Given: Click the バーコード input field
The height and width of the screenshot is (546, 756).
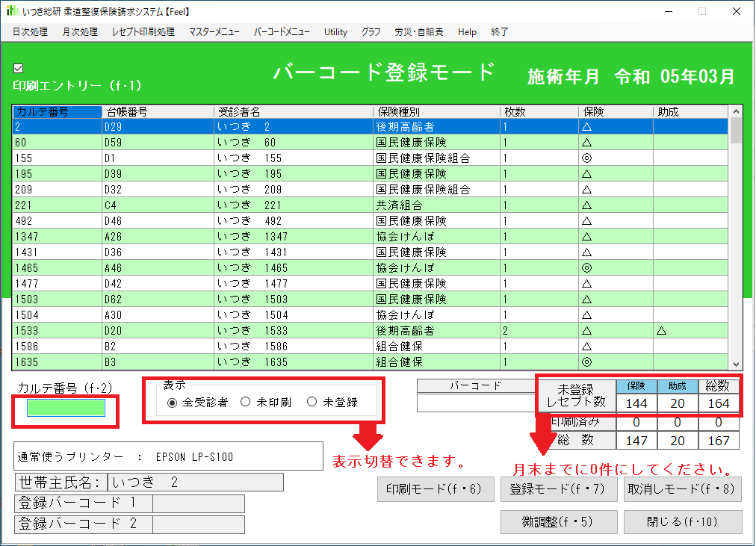Looking at the screenshot, I should tap(476, 403).
